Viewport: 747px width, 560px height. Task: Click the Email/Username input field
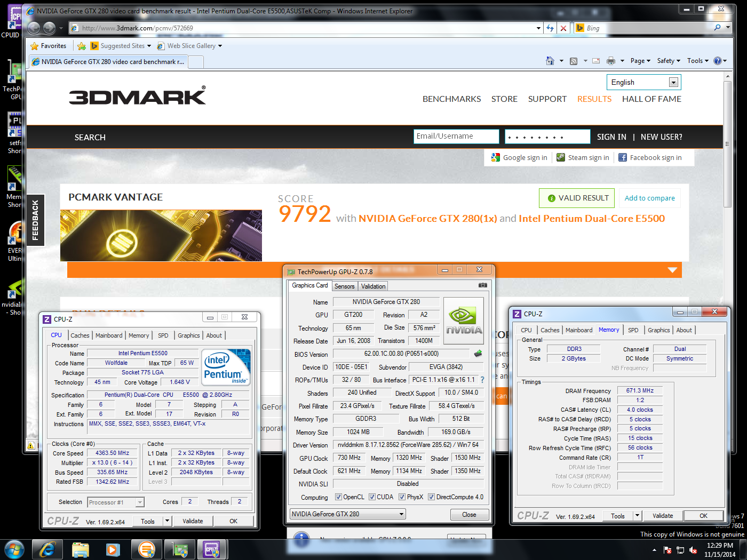pyautogui.click(x=456, y=137)
